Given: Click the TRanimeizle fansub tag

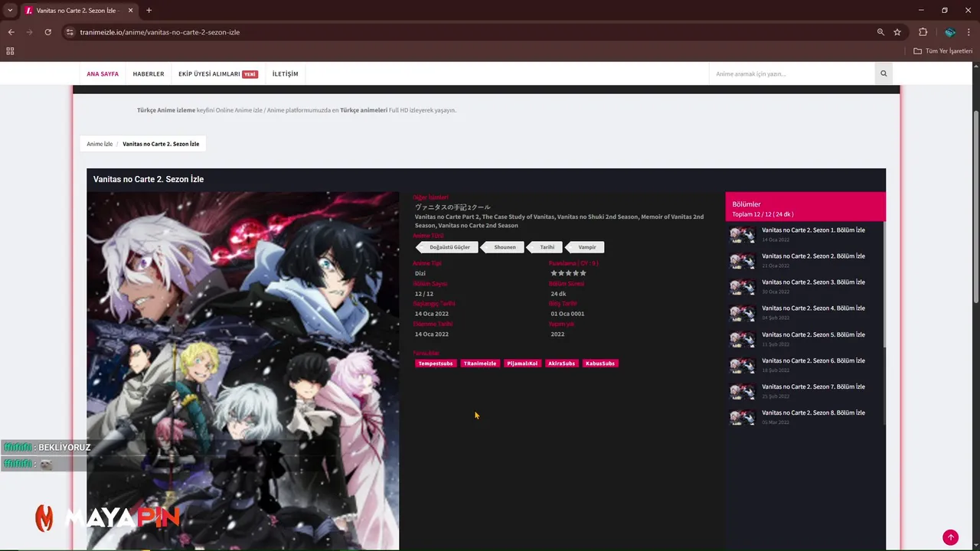Looking at the screenshot, I should click(x=480, y=364).
